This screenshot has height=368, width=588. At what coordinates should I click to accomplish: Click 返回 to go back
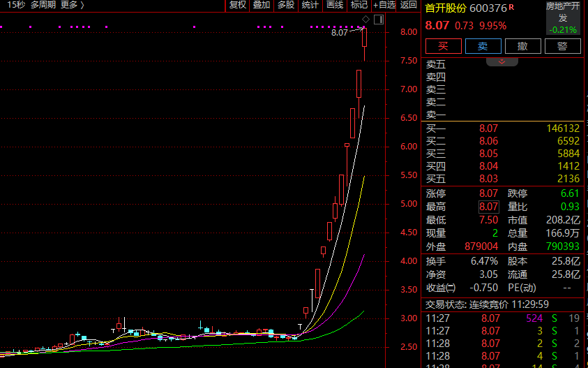click(x=408, y=5)
